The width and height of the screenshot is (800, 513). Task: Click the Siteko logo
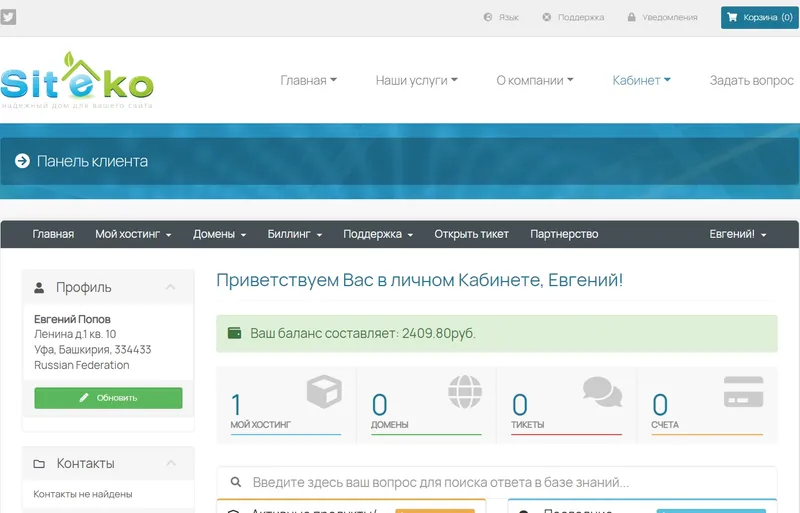(x=77, y=80)
